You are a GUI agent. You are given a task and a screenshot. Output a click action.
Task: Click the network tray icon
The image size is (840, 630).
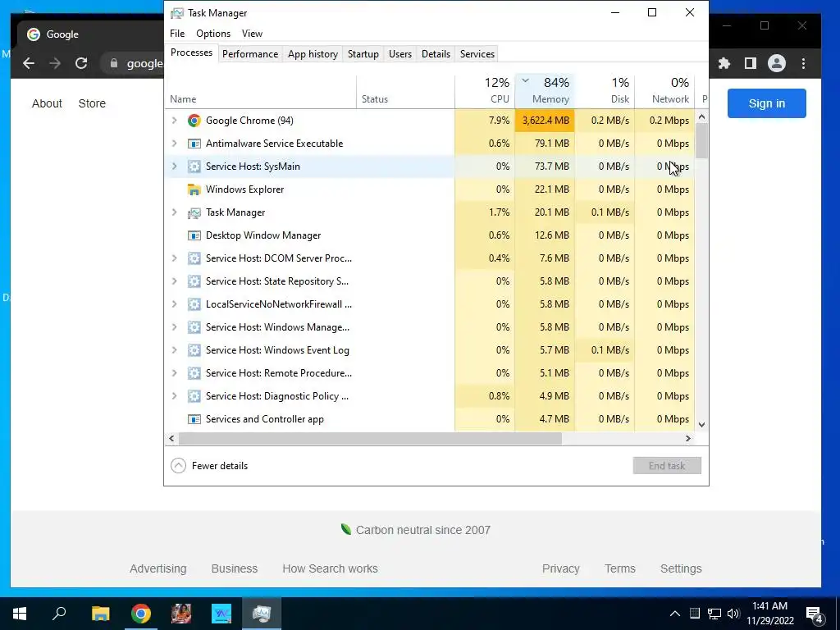(x=714, y=614)
